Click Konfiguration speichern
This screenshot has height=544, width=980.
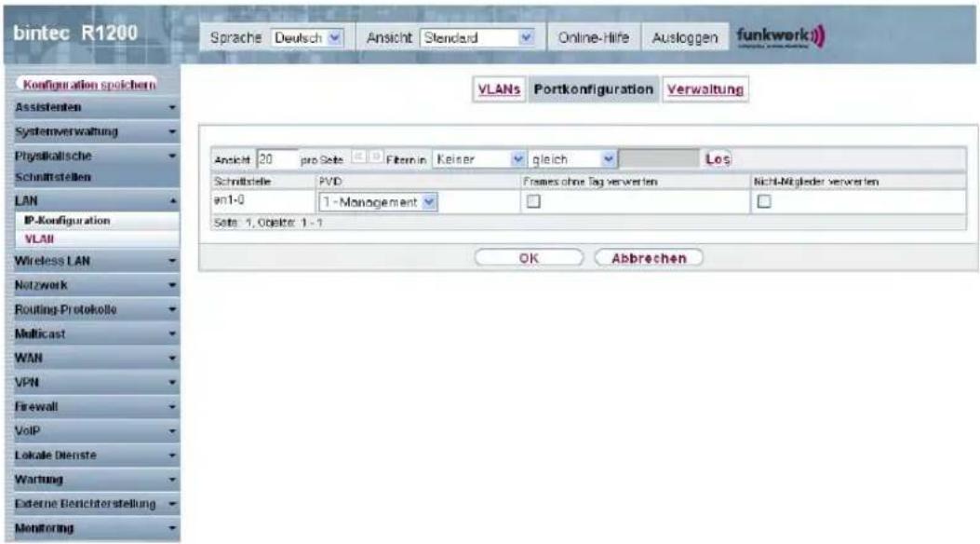coord(88,85)
